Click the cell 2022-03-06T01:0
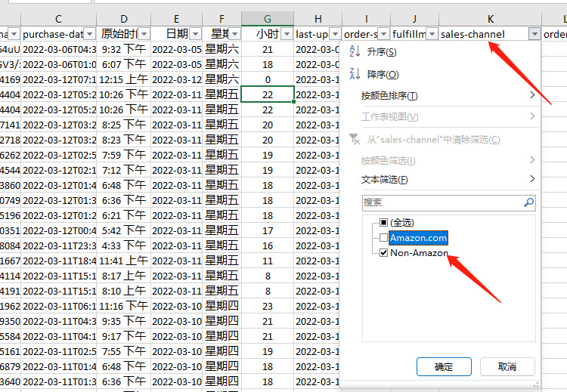567x392 pixels. [x=59, y=64]
